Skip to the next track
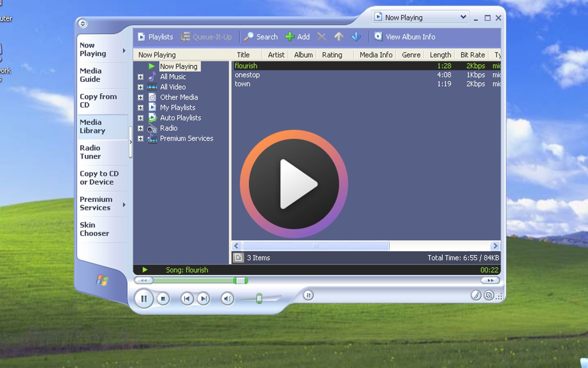Image resolution: width=588 pixels, height=368 pixels. click(x=203, y=299)
